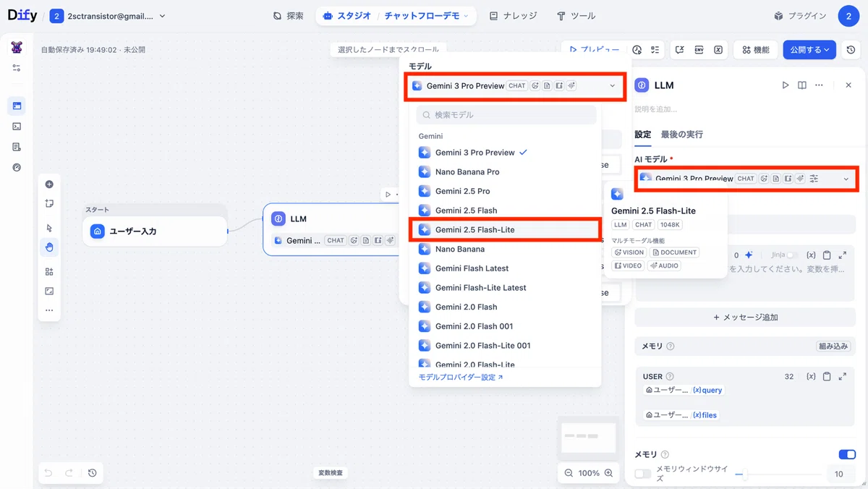Select Gemini 2.5 Pro model
Image resolution: width=868 pixels, height=489 pixels.
click(505, 191)
